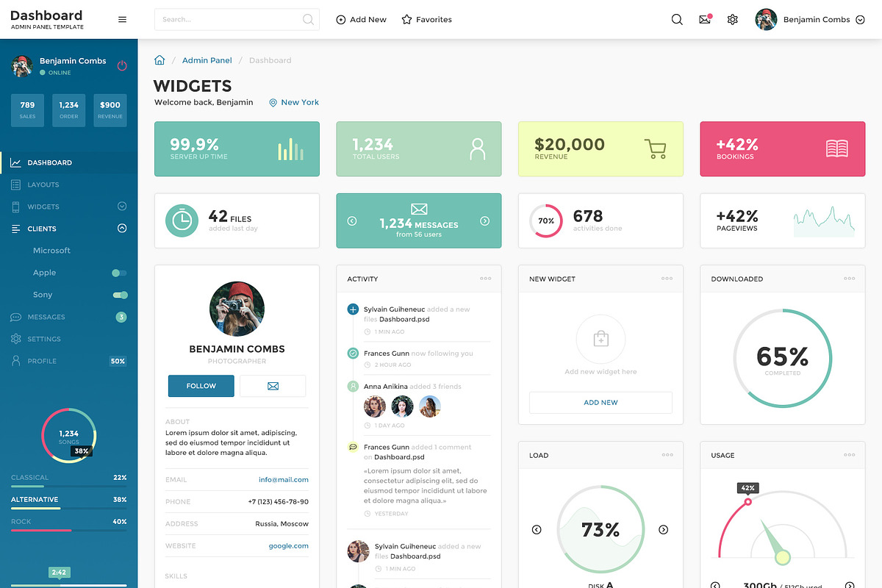This screenshot has height=588, width=882.
Task: Open the search magnifier in the header
Action: click(677, 19)
